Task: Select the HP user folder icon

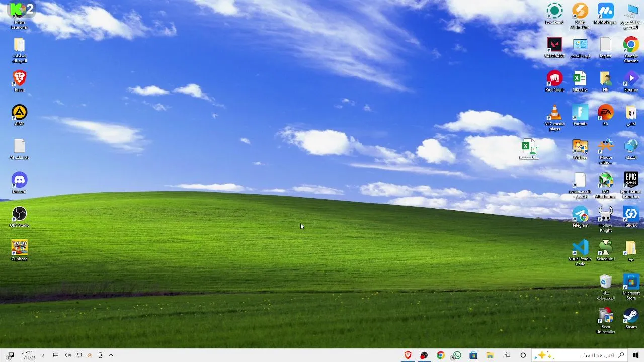Action: [605, 81]
